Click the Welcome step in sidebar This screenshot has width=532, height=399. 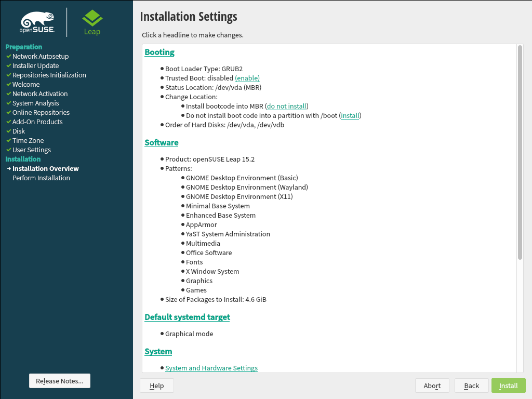click(26, 85)
